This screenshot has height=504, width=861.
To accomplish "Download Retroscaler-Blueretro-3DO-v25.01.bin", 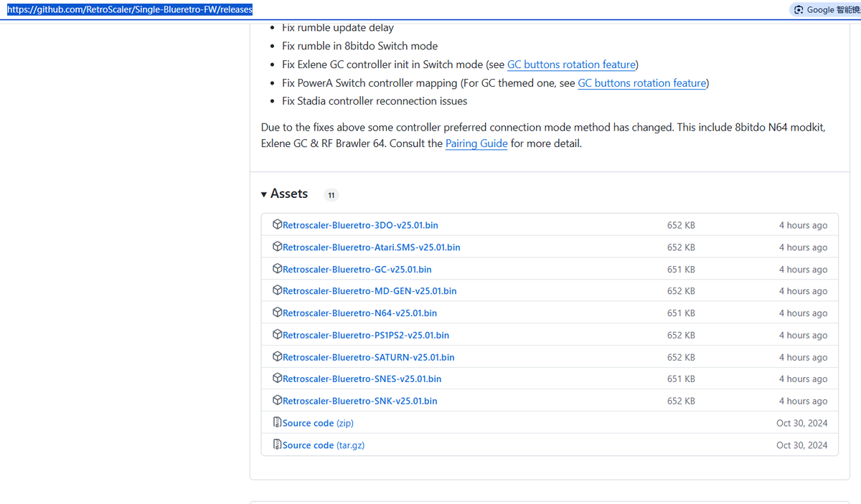I will 360,225.
